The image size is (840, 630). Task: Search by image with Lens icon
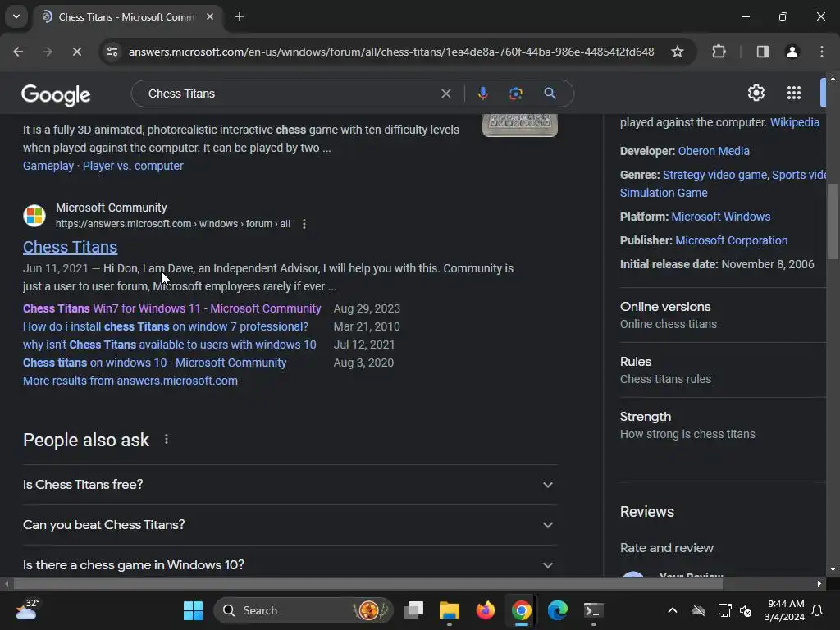(515, 94)
